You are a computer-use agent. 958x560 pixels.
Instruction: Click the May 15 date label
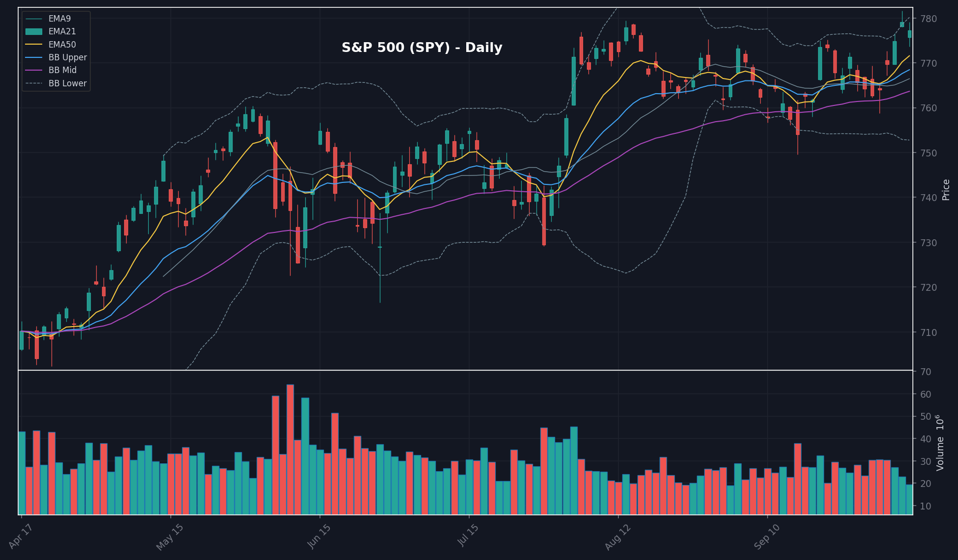(x=169, y=536)
